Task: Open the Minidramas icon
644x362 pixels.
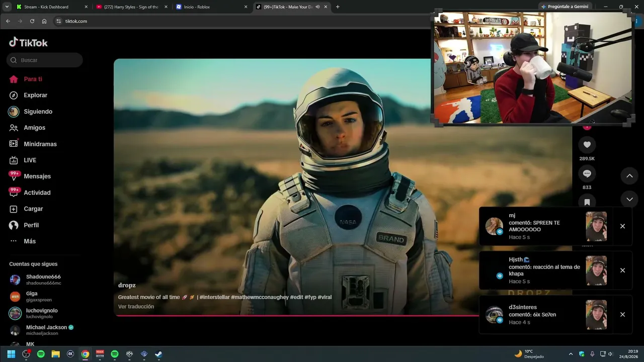Action: (x=14, y=144)
